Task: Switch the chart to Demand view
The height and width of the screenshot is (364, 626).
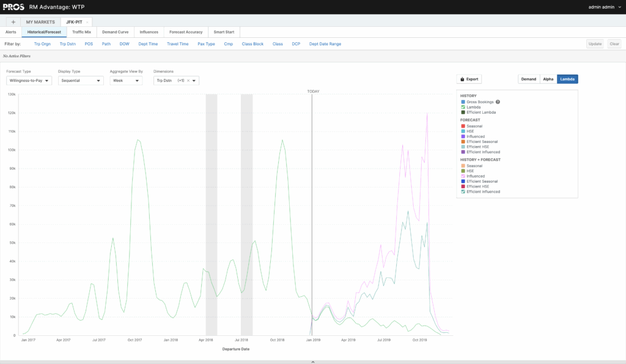Action: (x=529, y=79)
